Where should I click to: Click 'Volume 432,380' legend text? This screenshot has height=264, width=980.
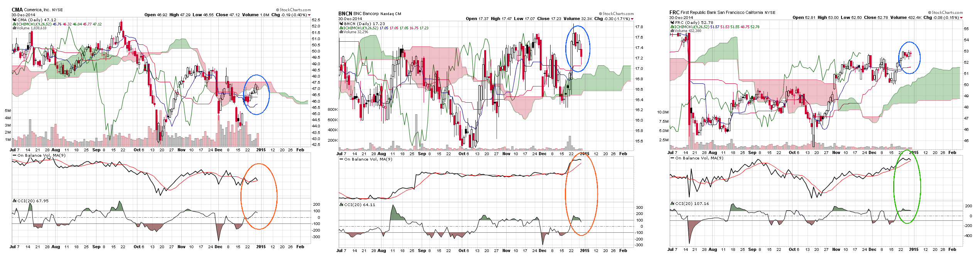coord(688,31)
